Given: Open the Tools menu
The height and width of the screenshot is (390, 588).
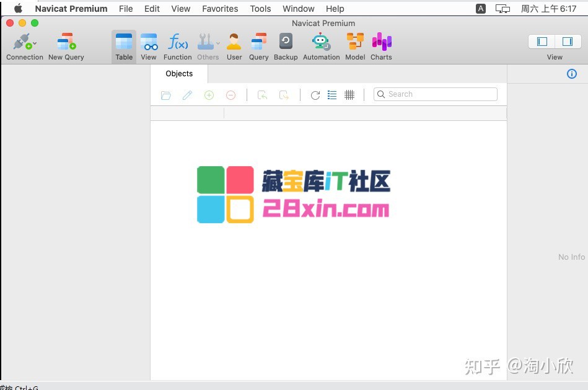Looking at the screenshot, I should coord(260,9).
